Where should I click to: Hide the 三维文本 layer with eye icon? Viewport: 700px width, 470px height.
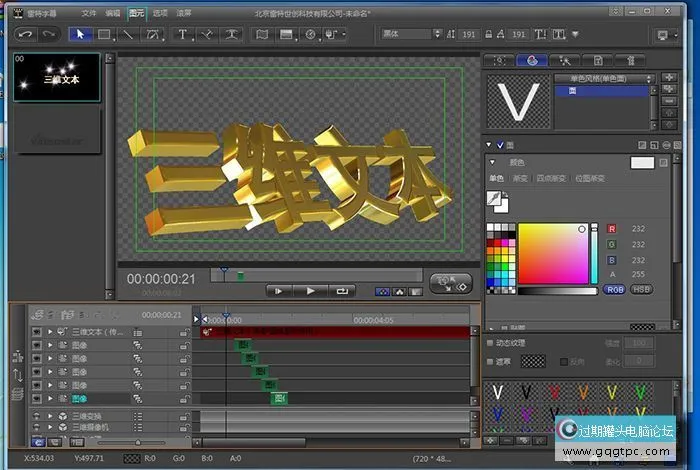pos(37,331)
